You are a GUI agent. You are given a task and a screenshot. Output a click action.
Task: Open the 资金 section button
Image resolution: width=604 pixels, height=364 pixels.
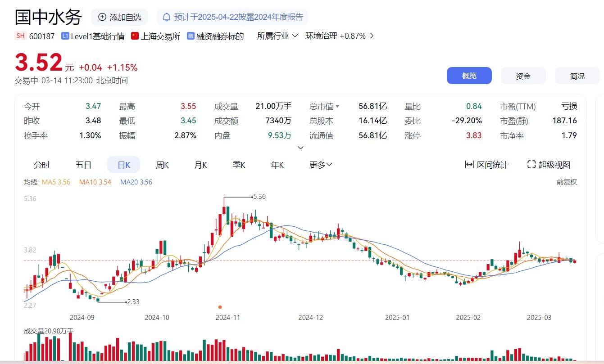(x=523, y=76)
